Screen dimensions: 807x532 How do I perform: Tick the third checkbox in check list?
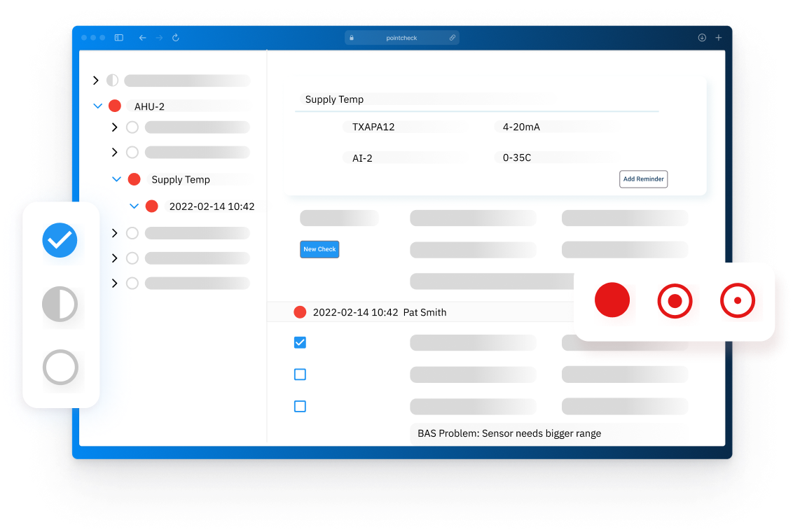pos(300,406)
